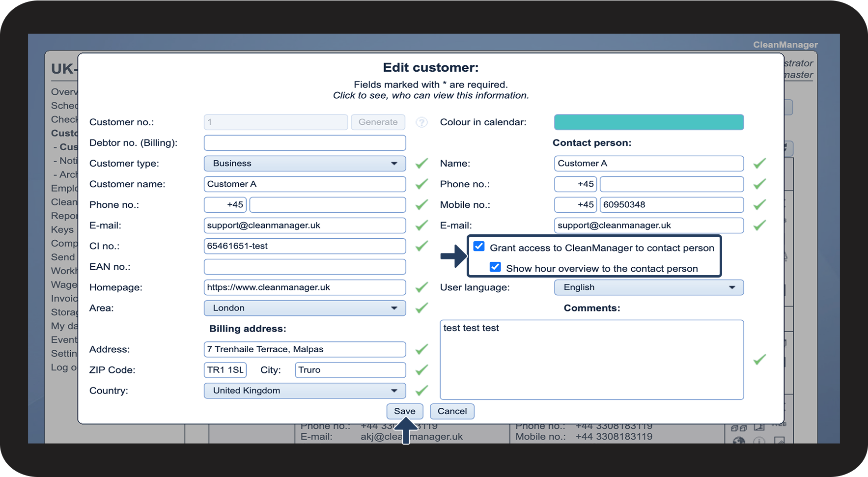Viewport: 868px width, 477px height.
Task: Click the Homepage URL field
Action: [x=305, y=287]
